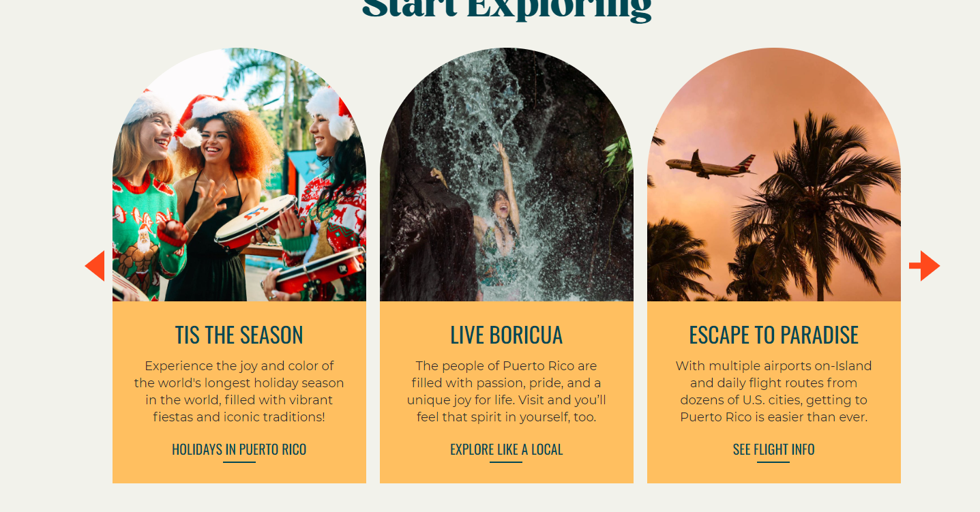Screen dimensions: 980x512
Task: Click the people of Puerto Rico description
Action: click(x=507, y=391)
